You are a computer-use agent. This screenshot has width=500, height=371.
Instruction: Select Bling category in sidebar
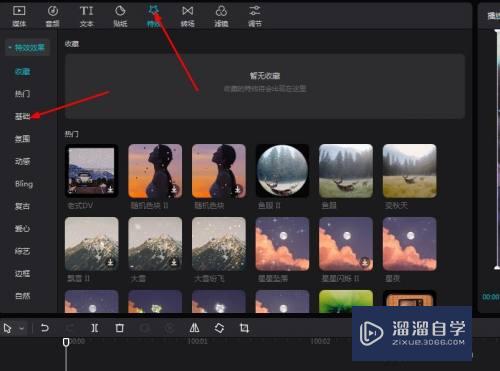tap(24, 184)
